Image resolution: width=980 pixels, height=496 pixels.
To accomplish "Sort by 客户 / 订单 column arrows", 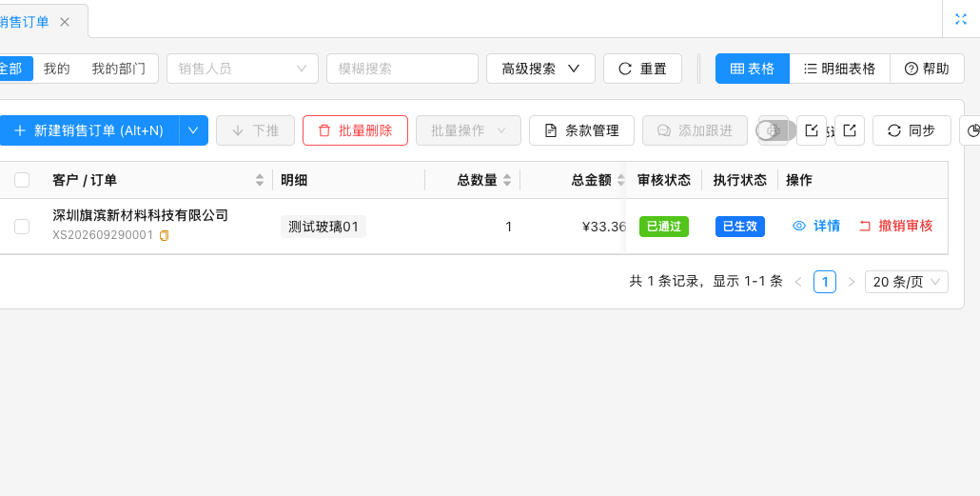I will (x=260, y=180).
